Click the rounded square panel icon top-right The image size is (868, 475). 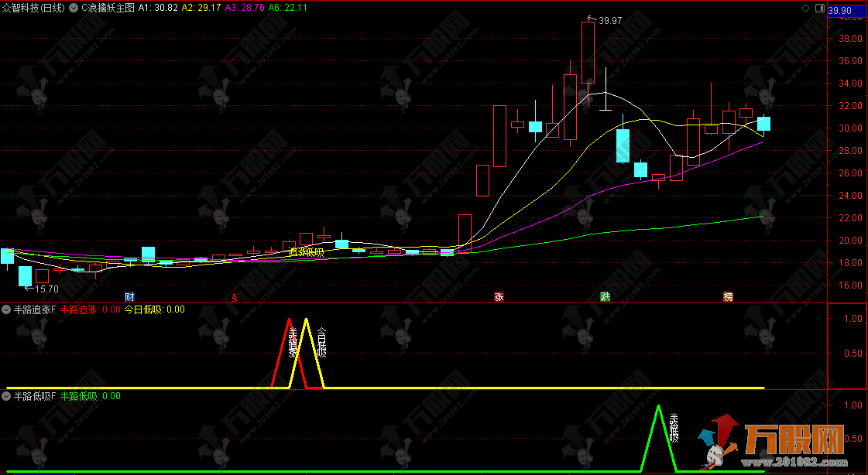819,9
